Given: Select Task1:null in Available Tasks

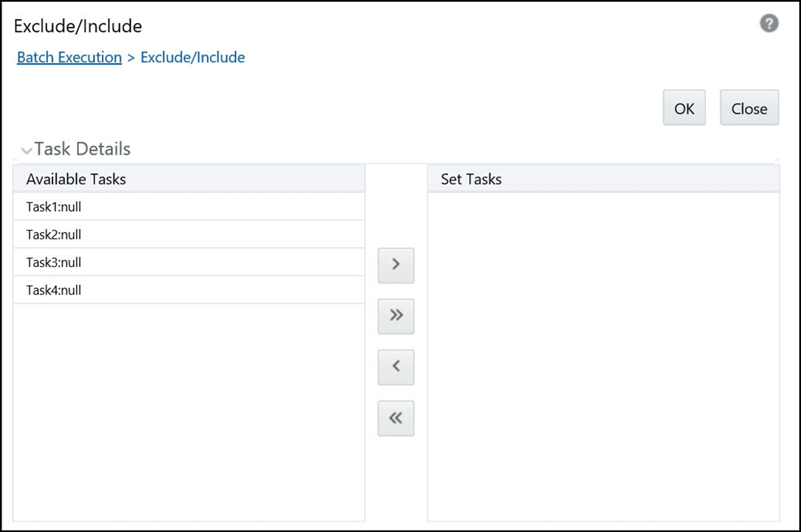Looking at the screenshot, I should pyautogui.click(x=54, y=207).
